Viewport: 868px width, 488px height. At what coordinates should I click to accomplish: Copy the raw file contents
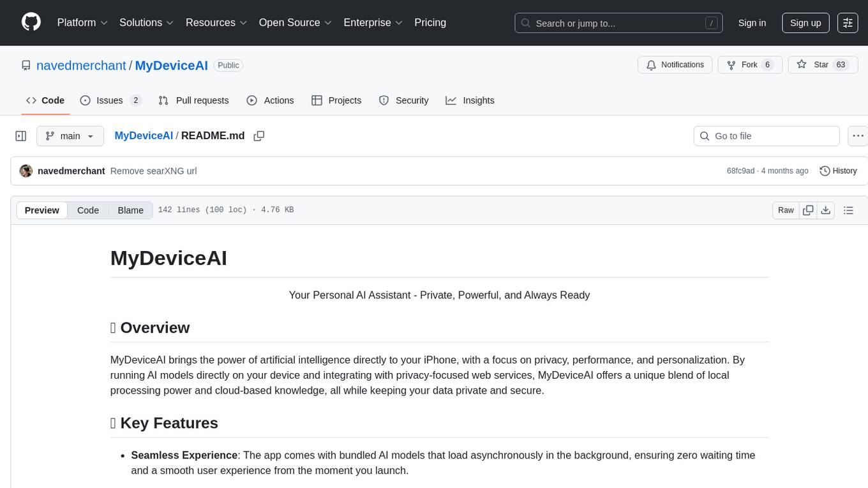click(808, 210)
